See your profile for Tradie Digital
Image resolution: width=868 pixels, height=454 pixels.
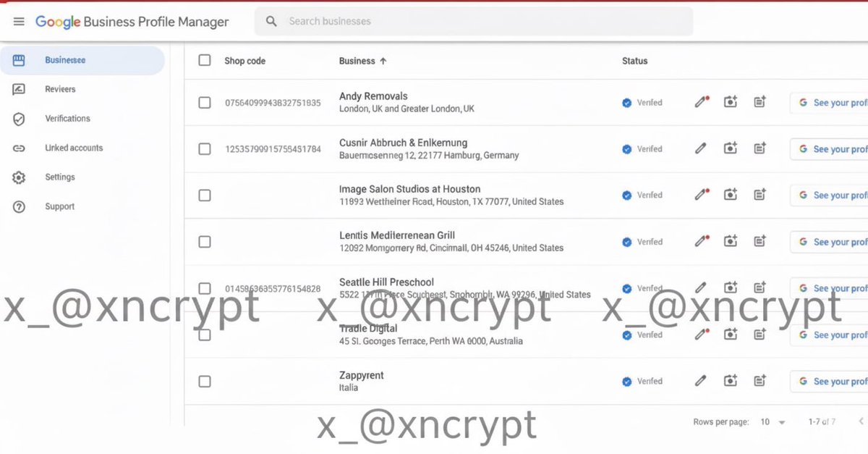coord(829,335)
